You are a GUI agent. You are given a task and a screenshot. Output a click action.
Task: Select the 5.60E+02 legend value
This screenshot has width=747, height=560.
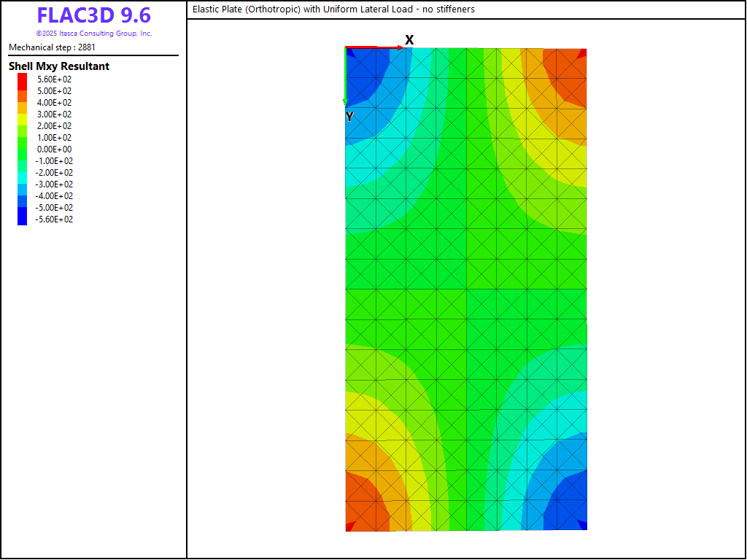(55, 79)
